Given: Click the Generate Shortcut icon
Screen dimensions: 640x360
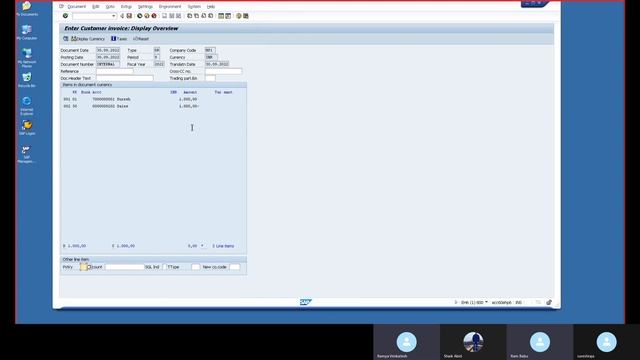Looking at the screenshot, I should coord(228,16).
